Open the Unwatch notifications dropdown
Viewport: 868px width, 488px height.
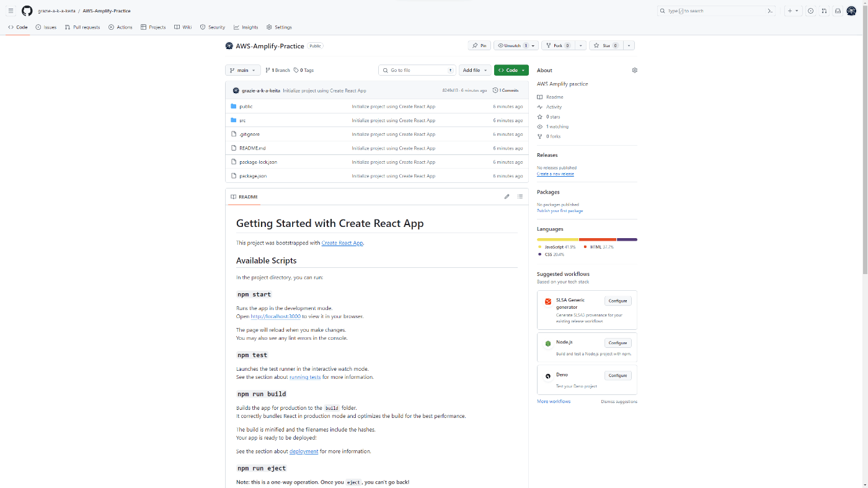tap(516, 45)
